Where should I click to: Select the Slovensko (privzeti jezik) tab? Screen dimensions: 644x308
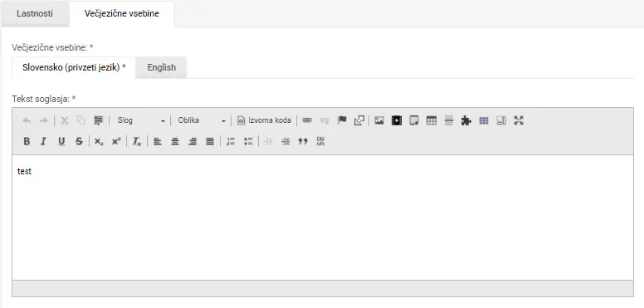point(74,68)
